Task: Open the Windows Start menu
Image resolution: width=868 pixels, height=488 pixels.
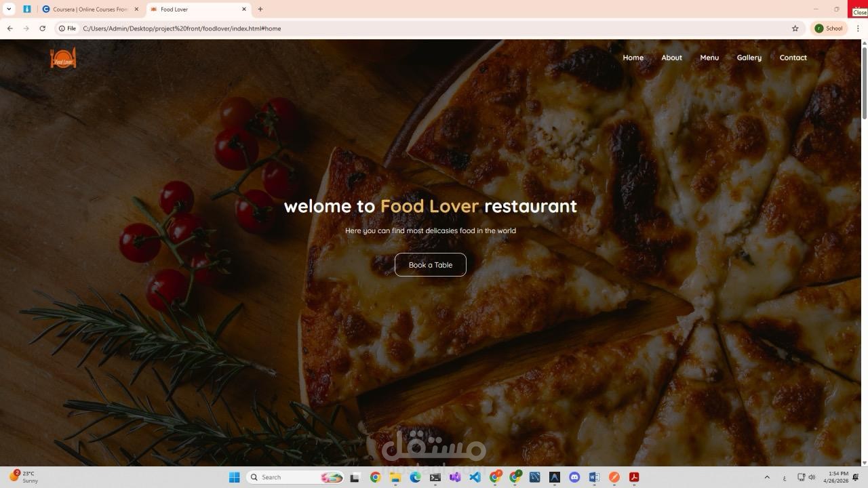Action: [234, 477]
